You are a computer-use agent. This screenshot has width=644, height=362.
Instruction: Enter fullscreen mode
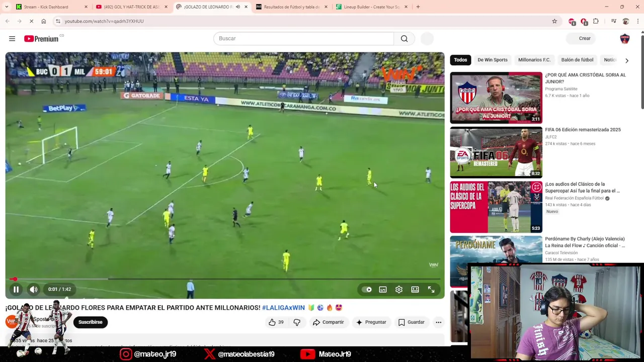click(x=431, y=290)
